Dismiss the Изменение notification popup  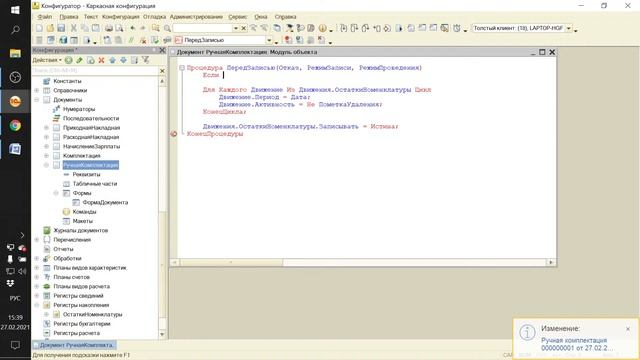point(628,329)
